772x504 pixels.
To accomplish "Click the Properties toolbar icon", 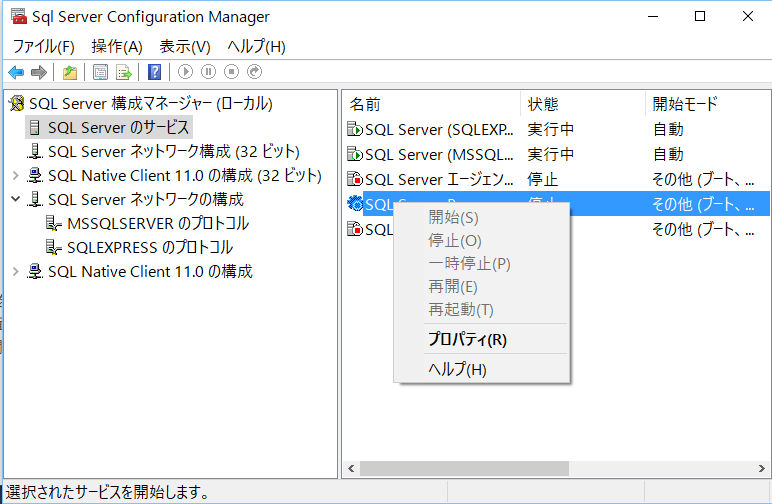I will tap(100, 72).
